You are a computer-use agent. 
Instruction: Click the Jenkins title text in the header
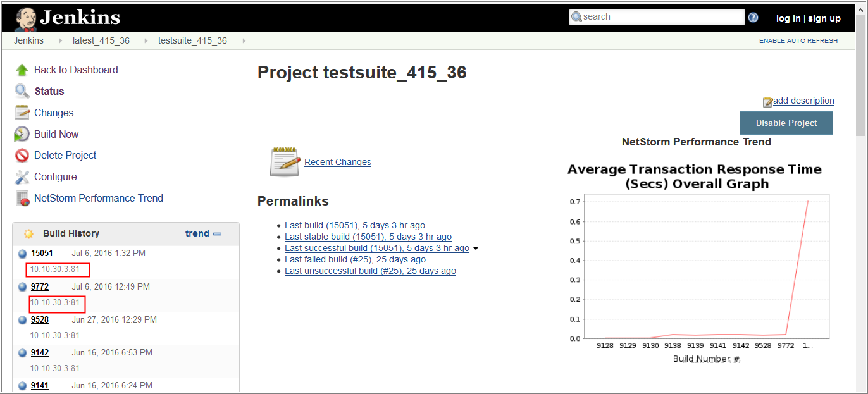click(x=80, y=18)
